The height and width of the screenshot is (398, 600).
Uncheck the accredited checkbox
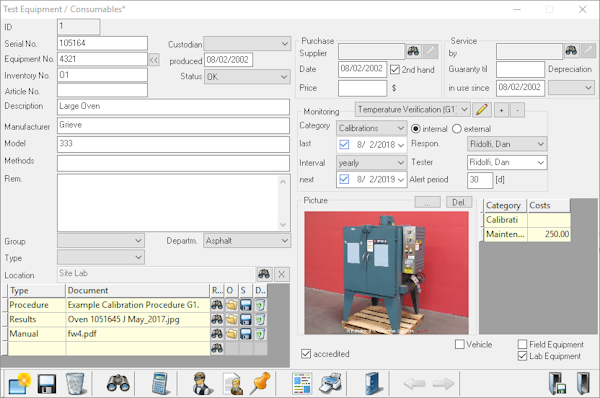tap(306, 354)
